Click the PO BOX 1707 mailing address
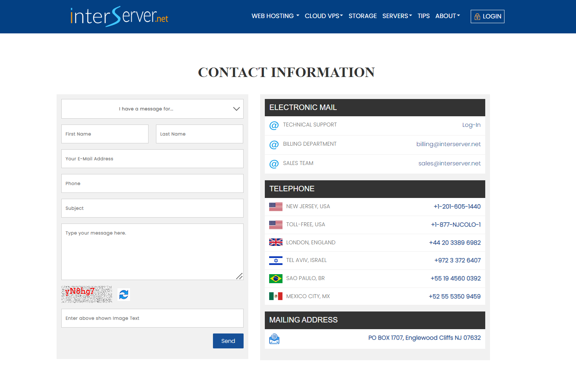576x392 pixels. (424, 338)
